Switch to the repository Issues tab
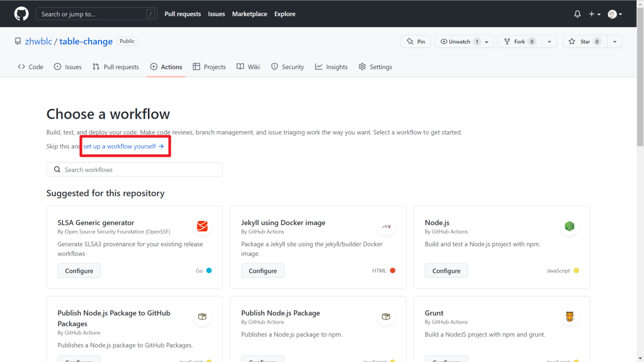The height and width of the screenshot is (362, 644). pos(68,67)
